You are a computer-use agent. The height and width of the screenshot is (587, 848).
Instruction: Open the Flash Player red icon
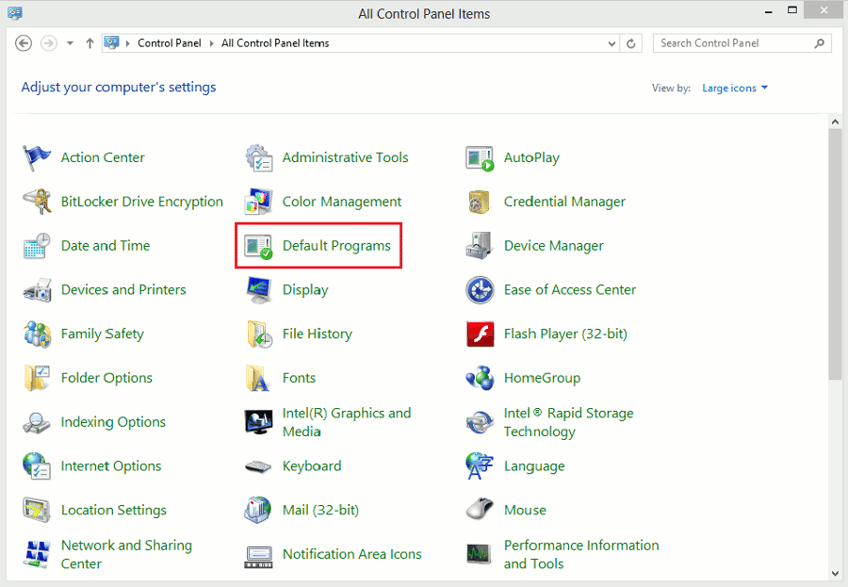(x=480, y=334)
